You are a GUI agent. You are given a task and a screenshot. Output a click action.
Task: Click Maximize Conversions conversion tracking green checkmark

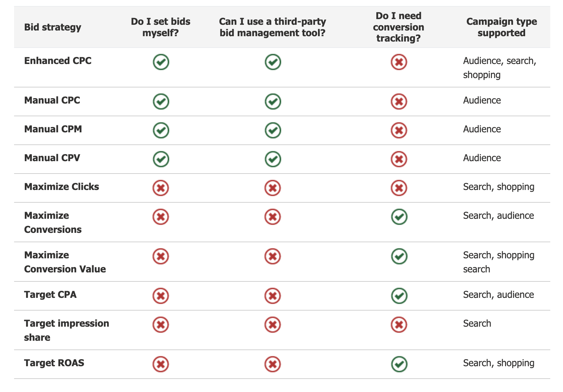click(x=399, y=217)
